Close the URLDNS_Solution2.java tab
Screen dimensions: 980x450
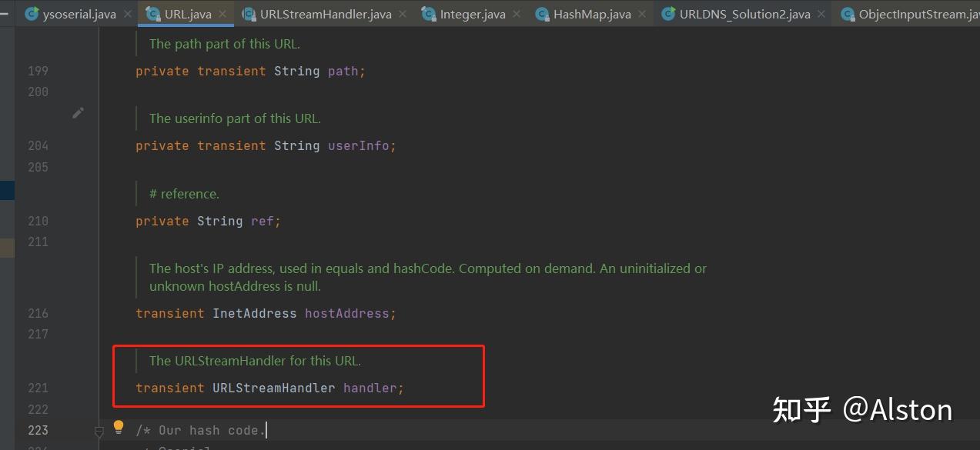pos(822,14)
